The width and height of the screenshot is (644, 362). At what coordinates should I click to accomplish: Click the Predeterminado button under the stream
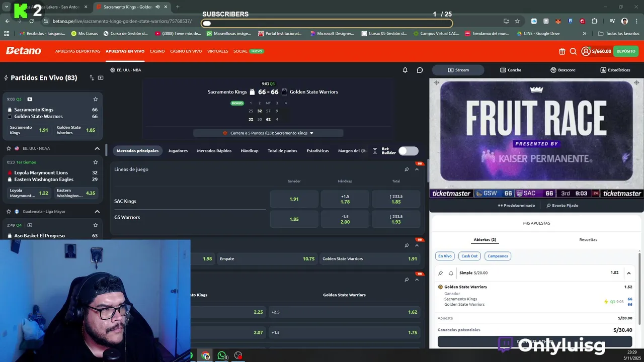(516, 206)
